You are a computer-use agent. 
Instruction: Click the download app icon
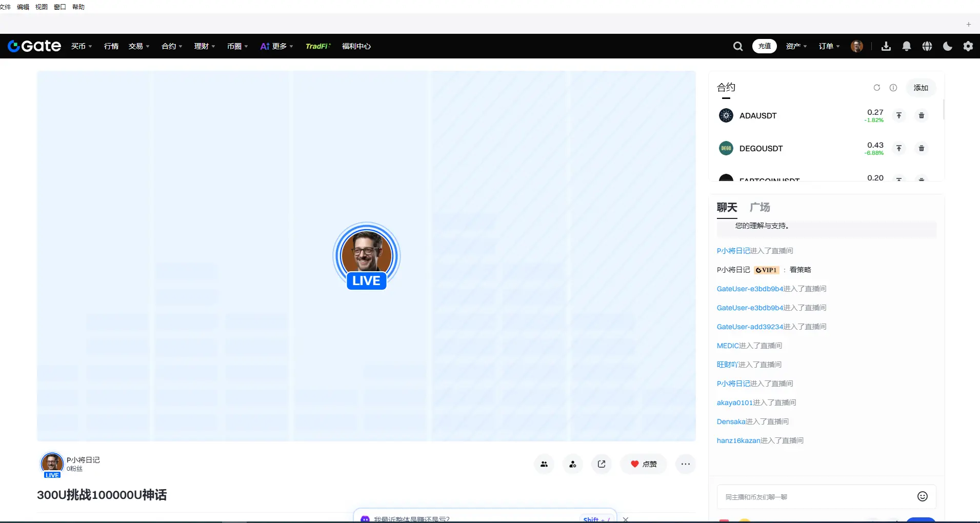pyautogui.click(x=886, y=46)
